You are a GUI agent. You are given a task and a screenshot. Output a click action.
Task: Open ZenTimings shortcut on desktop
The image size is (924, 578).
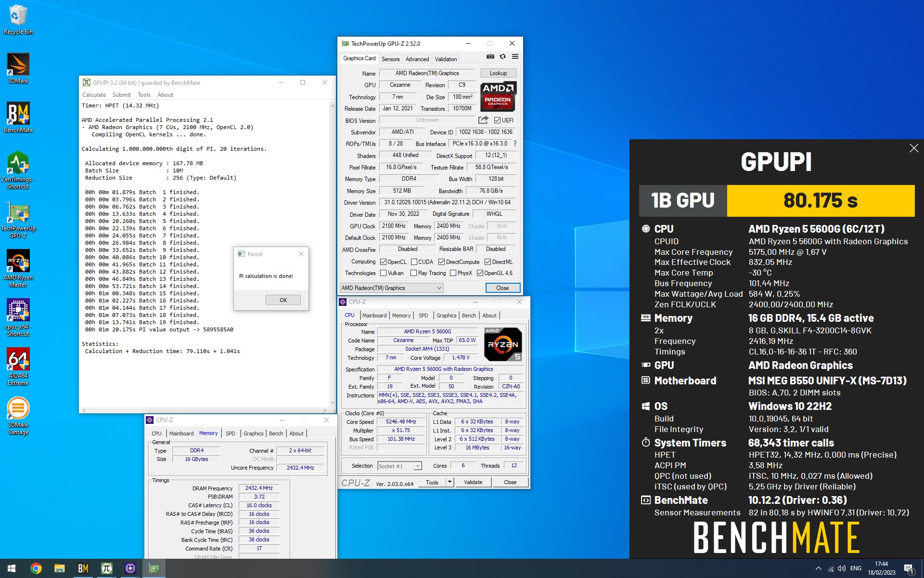click(x=18, y=170)
